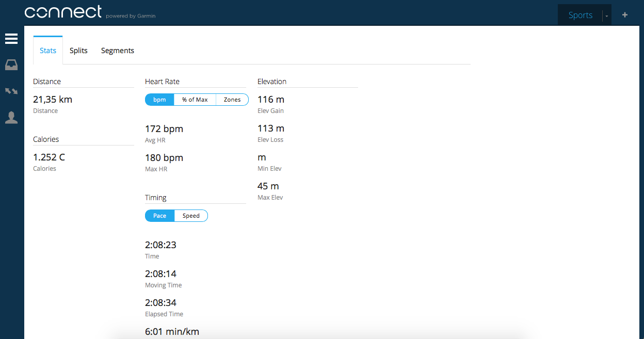Show heart rate Zones view
The image size is (644, 339).
[232, 100]
